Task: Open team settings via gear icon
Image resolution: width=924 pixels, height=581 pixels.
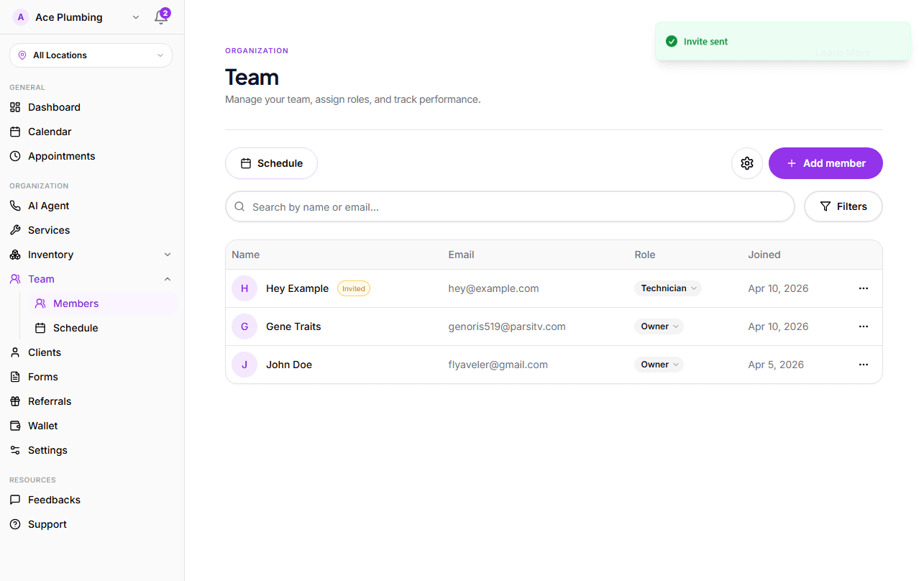Action: click(x=746, y=163)
